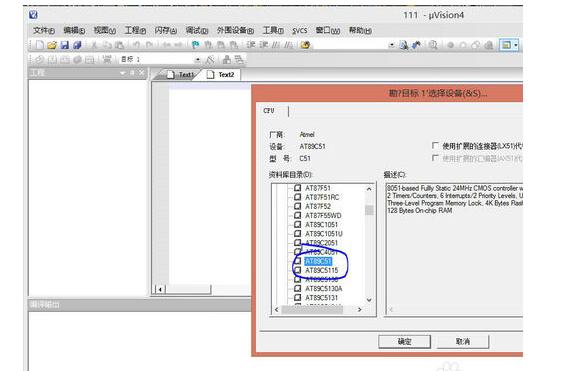
Task: Open window layout toolbar button
Action: point(506,45)
